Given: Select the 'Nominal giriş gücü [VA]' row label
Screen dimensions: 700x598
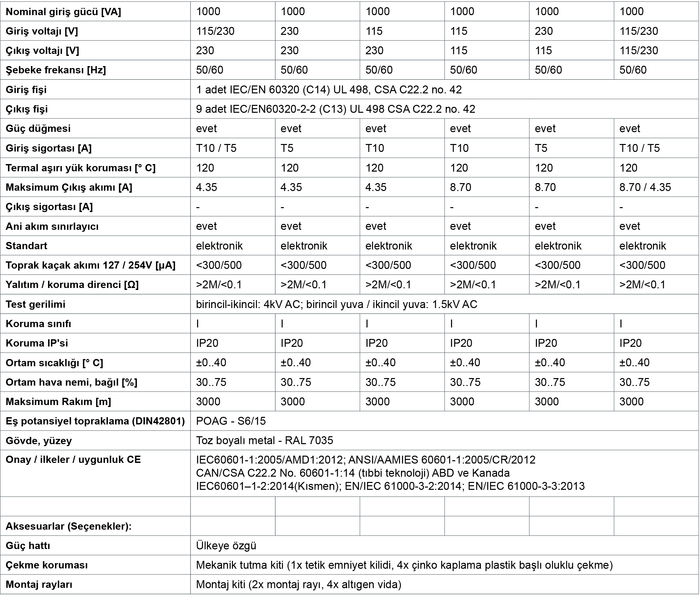Looking at the screenshot, I should 63,12.
